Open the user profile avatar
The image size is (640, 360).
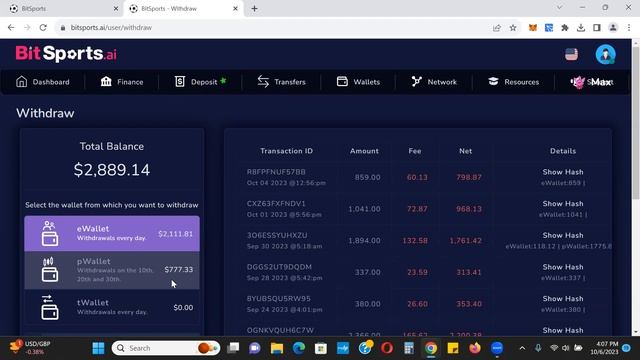pos(605,54)
